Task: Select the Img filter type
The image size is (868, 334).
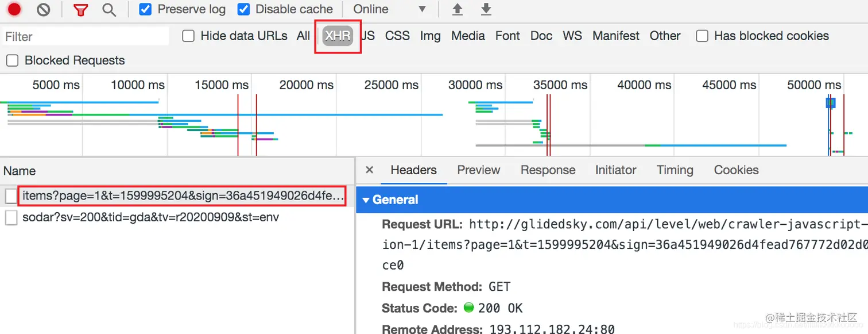Action: coord(430,36)
